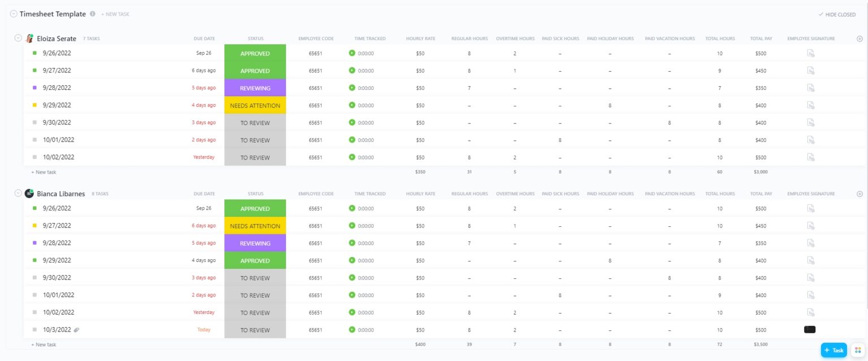Click the add-column plus icon in Eloiza's table
Viewport: 868px width, 361px height.
click(860, 38)
